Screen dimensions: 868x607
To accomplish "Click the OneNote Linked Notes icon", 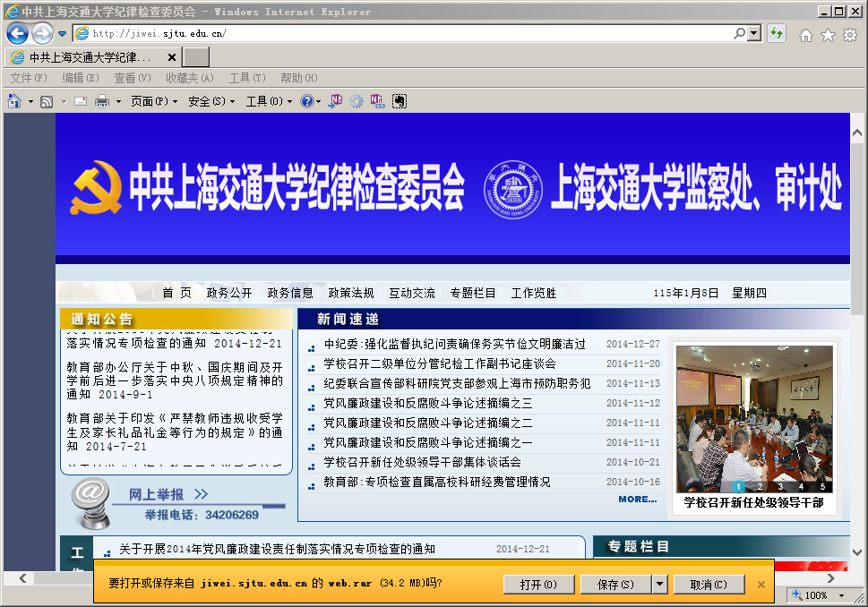I will coord(377,100).
